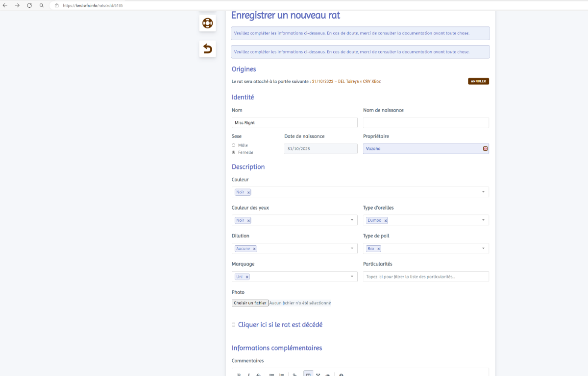Select the Mâle radio button
The height and width of the screenshot is (376, 588).
coord(234,145)
